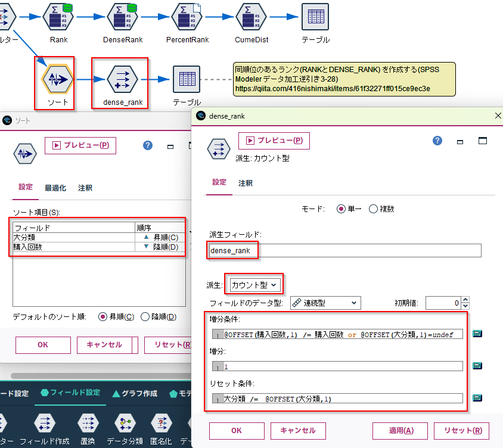This screenshot has width=503, height=448.
Task: Select the CumeDist node on canvas
Action: 251,17
